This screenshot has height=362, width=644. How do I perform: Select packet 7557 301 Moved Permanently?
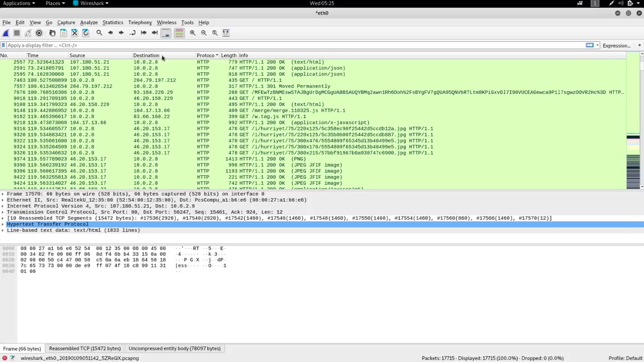[x=313, y=86]
